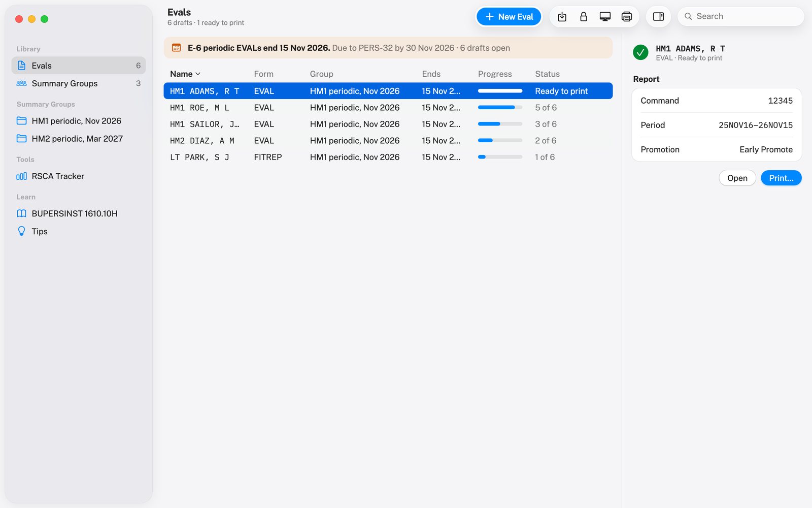
Task: Sort by Name column chevron
Action: [198, 74]
